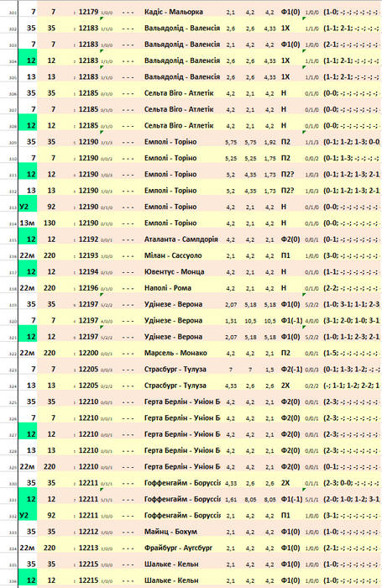The image size is (382, 588).
Task: Click the green 12 cell in the Ювентус row
Action: 28,270
